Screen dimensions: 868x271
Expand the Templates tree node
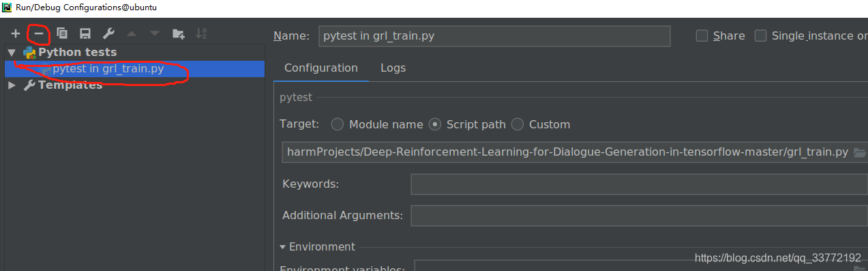[12, 85]
